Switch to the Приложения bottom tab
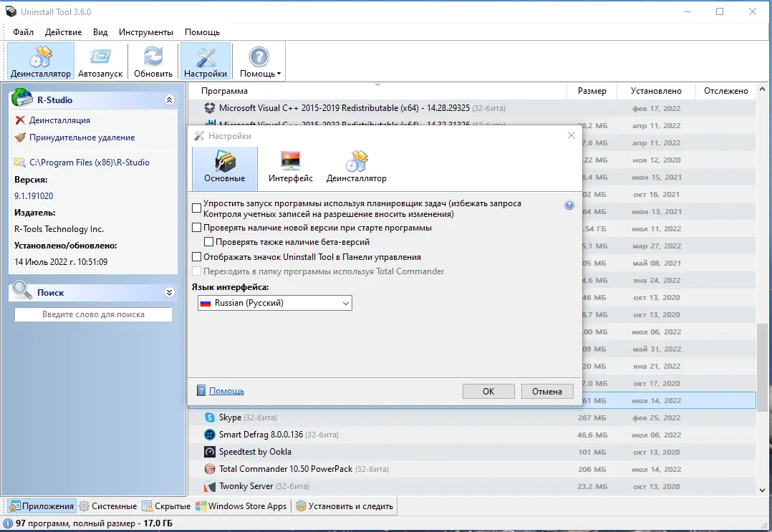Screen dimensions: 772x532 [42, 506]
